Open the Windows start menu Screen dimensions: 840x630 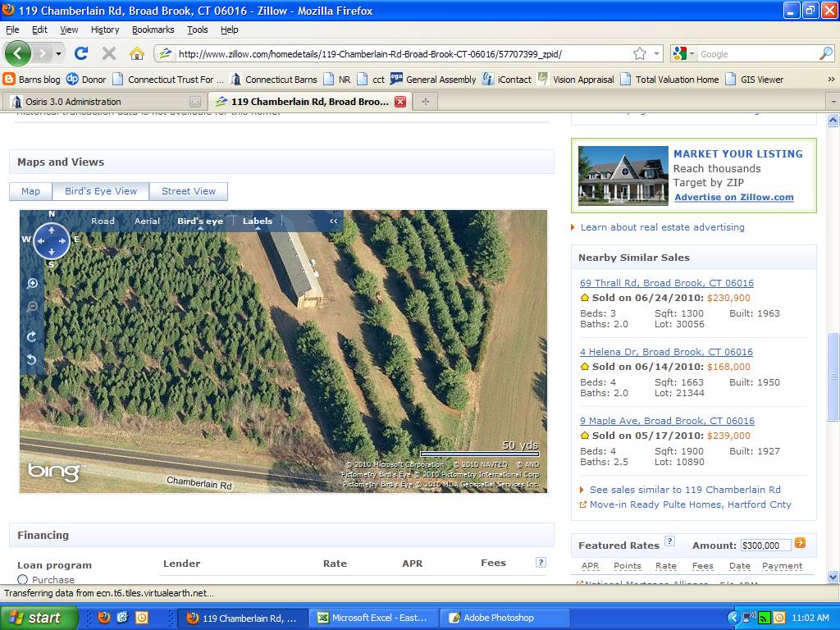tap(39, 618)
